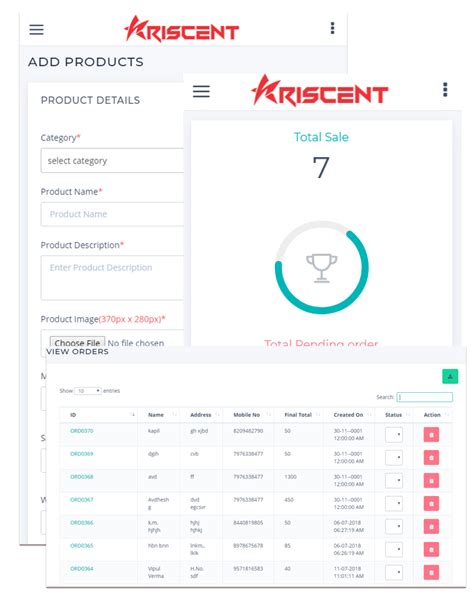Image resolution: width=474 pixels, height=594 pixels.
Task: Open Status dropdown for order ORD0367
Action: (x=394, y=503)
